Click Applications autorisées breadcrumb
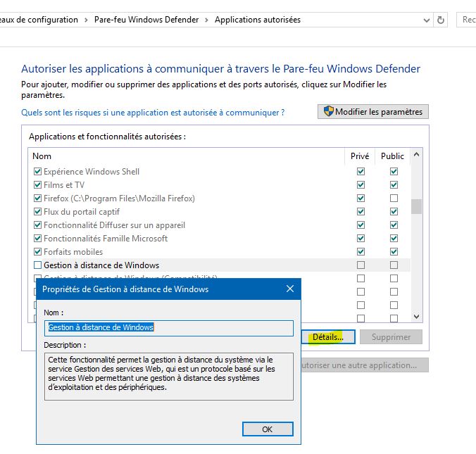This screenshot has width=476, height=454. (x=258, y=20)
